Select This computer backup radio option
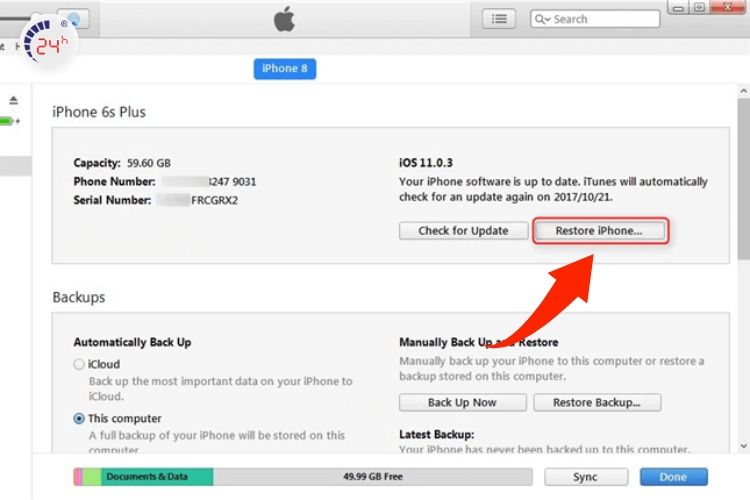750x500 pixels. tap(79, 419)
